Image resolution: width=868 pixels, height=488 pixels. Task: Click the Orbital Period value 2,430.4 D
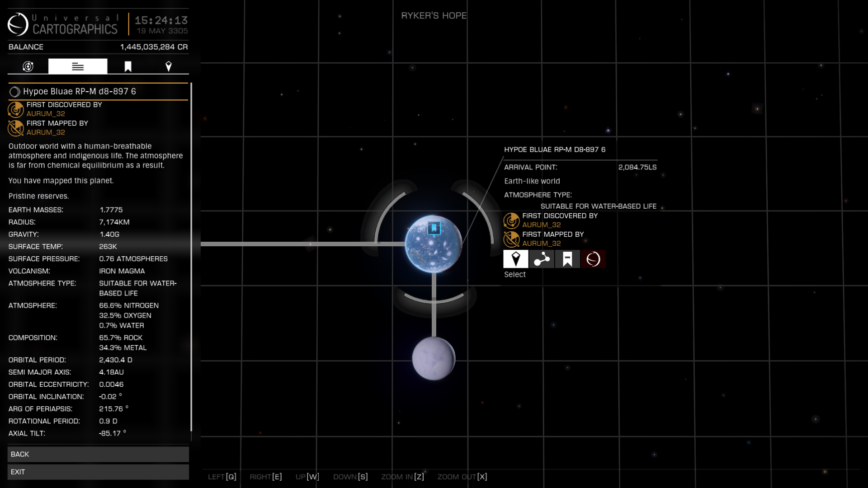[x=116, y=360]
